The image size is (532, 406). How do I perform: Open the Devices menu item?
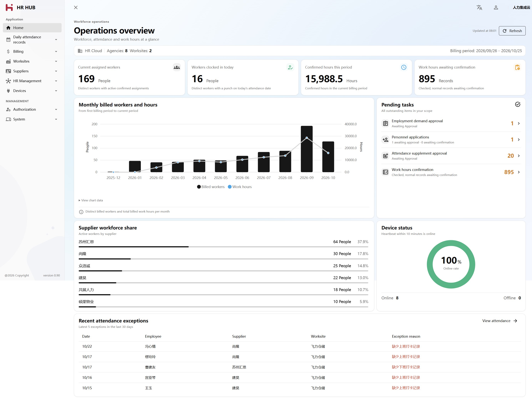click(x=32, y=91)
